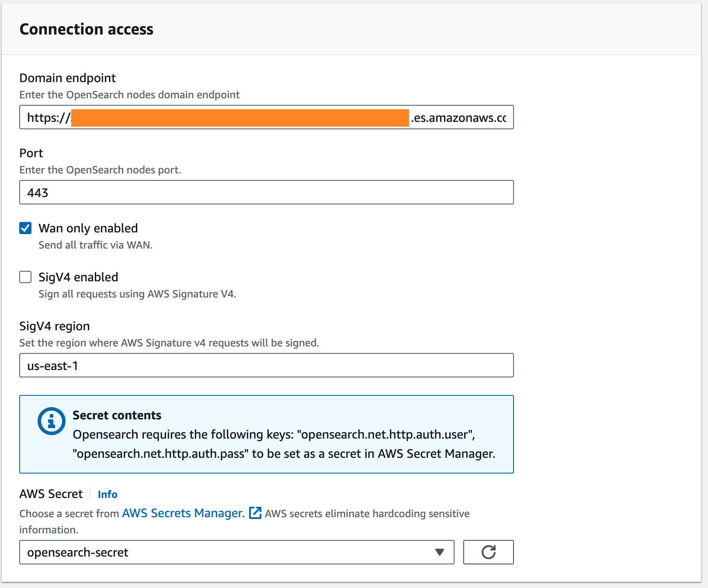This screenshot has height=588, width=708.
Task: Click the .es.amazonaws text in endpoint field
Action: [x=458, y=118]
